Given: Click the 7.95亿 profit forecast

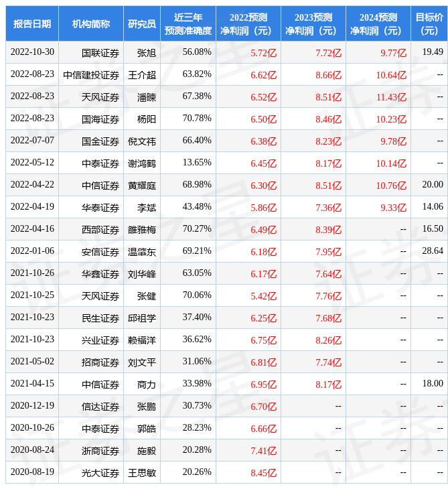Looking at the screenshot, I should pos(329,253).
